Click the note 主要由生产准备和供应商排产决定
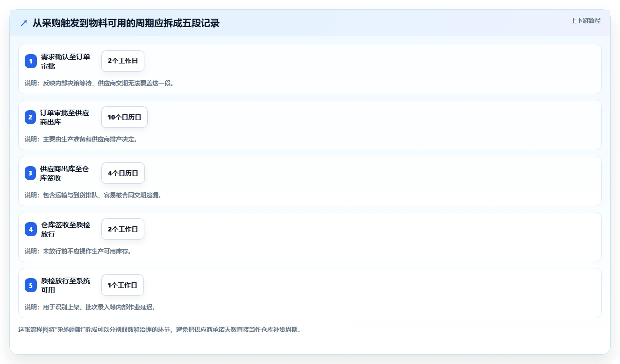Viewport: 620px width, 364px height. (81, 139)
